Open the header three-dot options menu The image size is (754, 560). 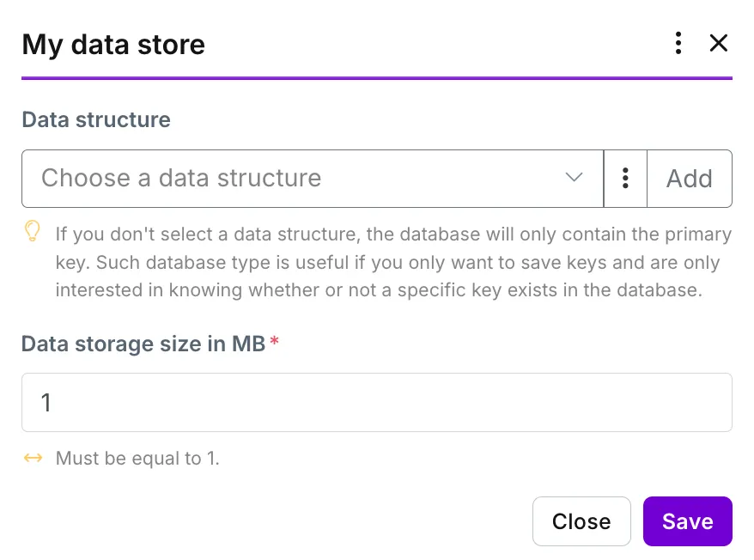coord(678,43)
